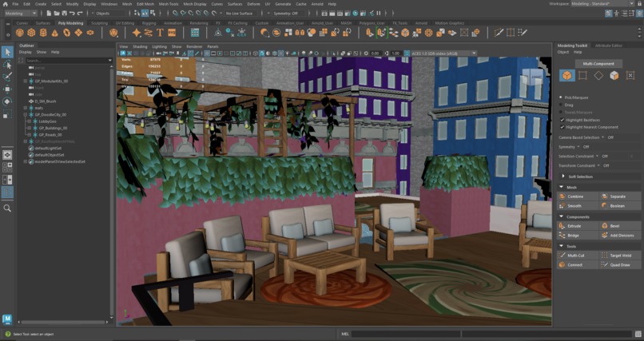Click the Boolean button
Image resolution: width=644 pixels, height=341 pixels.
(620, 206)
